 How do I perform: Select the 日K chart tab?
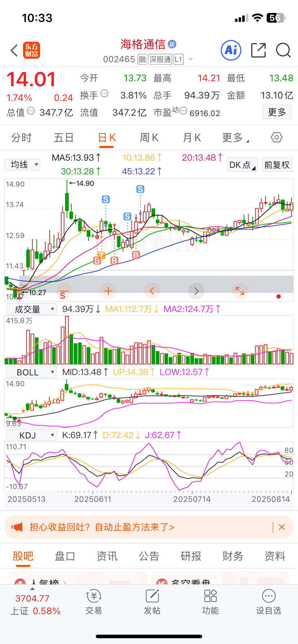point(107,138)
